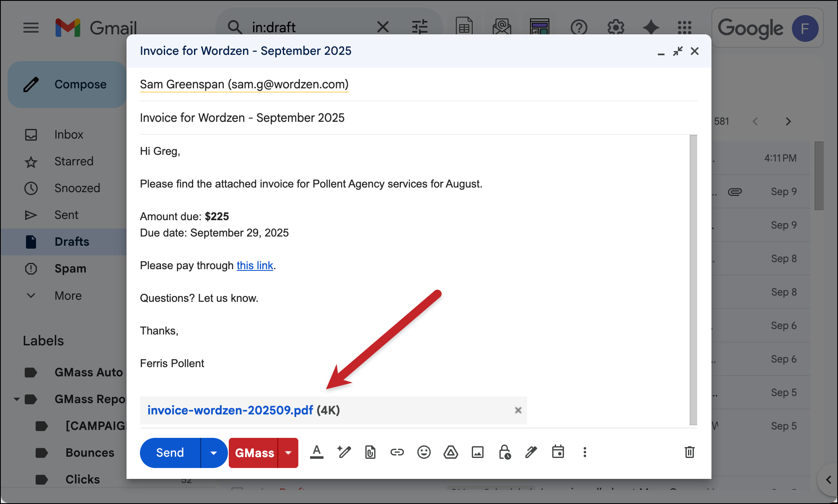Expand GMass settings dropdown arrow
The width and height of the screenshot is (838, 504).
coord(288,453)
